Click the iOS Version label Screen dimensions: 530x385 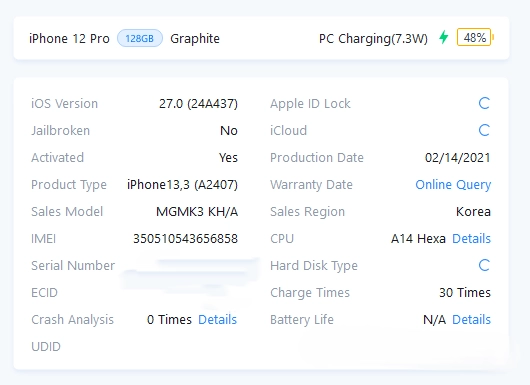[65, 104]
